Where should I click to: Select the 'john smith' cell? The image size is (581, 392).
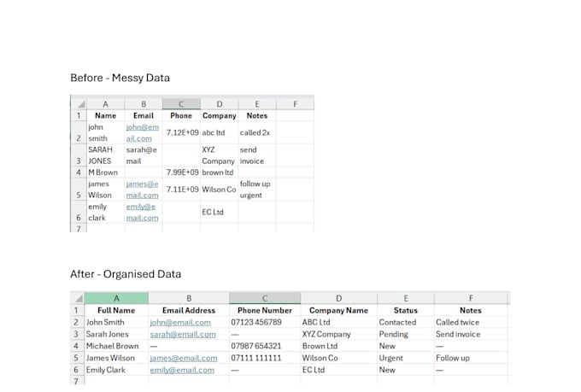pos(106,132)
